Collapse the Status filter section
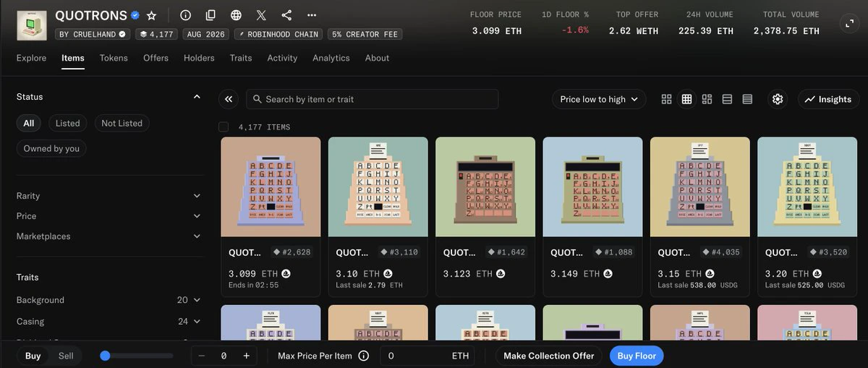Viewport: 868px width, 368px height. pos(197,97)
